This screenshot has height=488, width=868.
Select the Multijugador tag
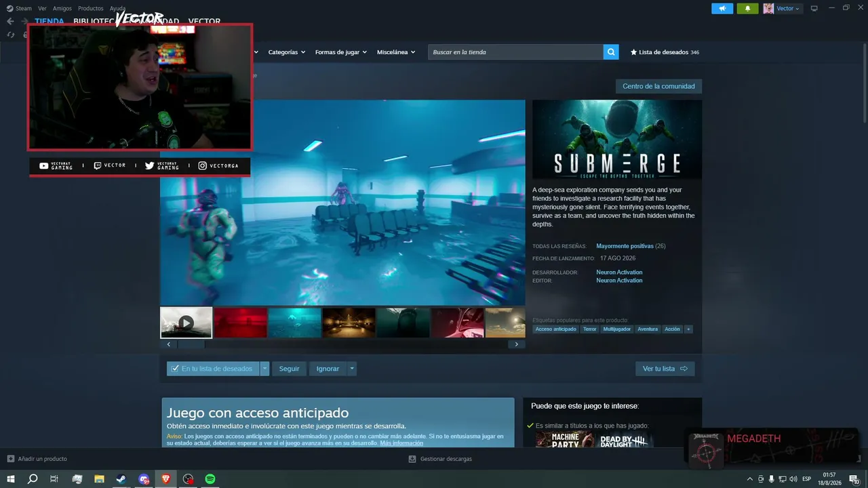coord(617,329)
